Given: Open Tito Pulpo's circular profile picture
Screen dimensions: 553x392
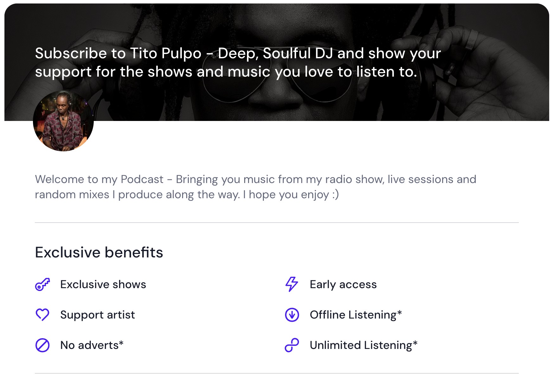Looking at the screenshot, I should point(63,122).
